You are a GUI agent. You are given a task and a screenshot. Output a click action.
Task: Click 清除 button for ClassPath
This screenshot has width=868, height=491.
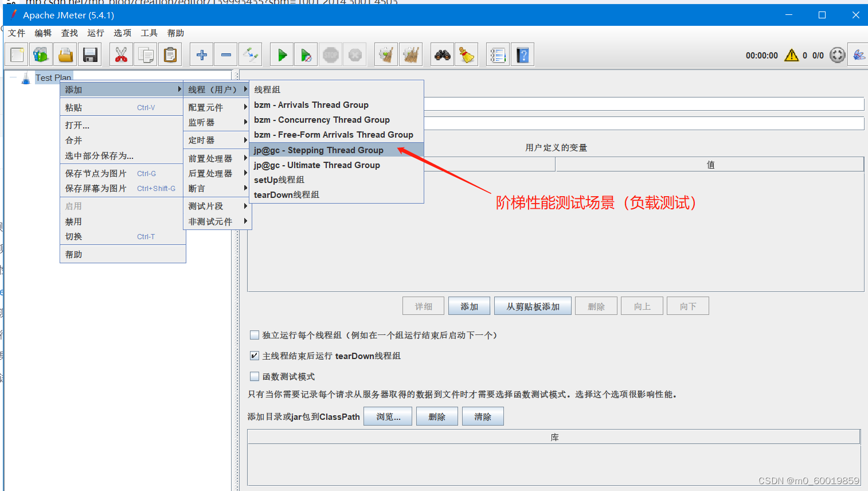point(483,416)
